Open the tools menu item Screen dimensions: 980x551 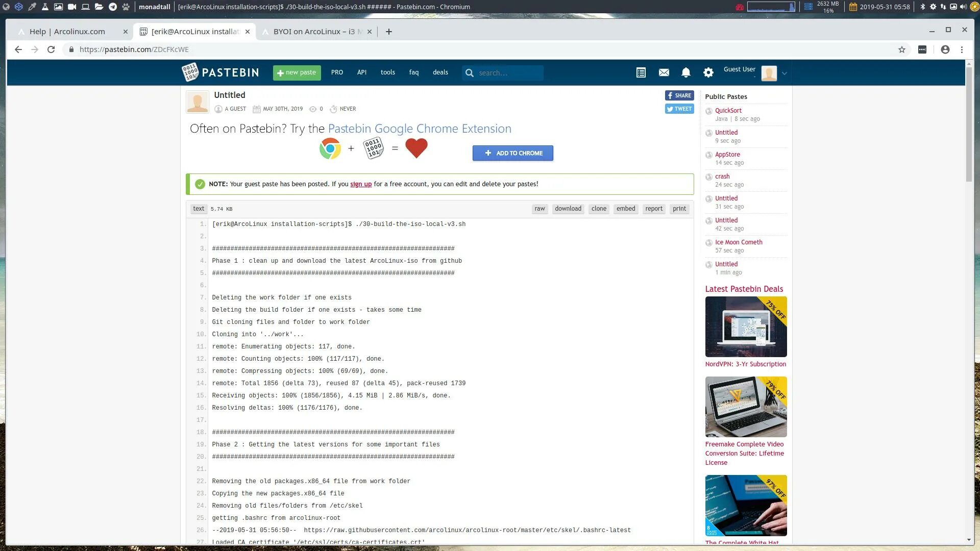[x=387, y=72]
